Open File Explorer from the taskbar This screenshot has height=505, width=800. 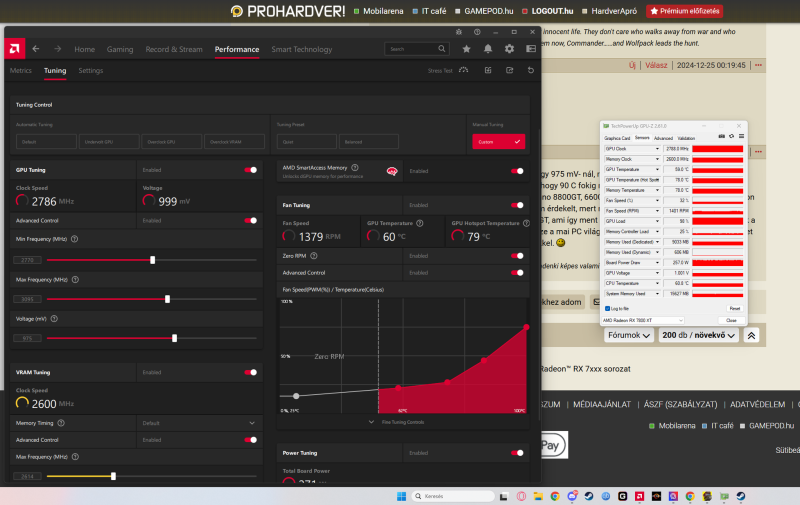(x=538, y=496)
